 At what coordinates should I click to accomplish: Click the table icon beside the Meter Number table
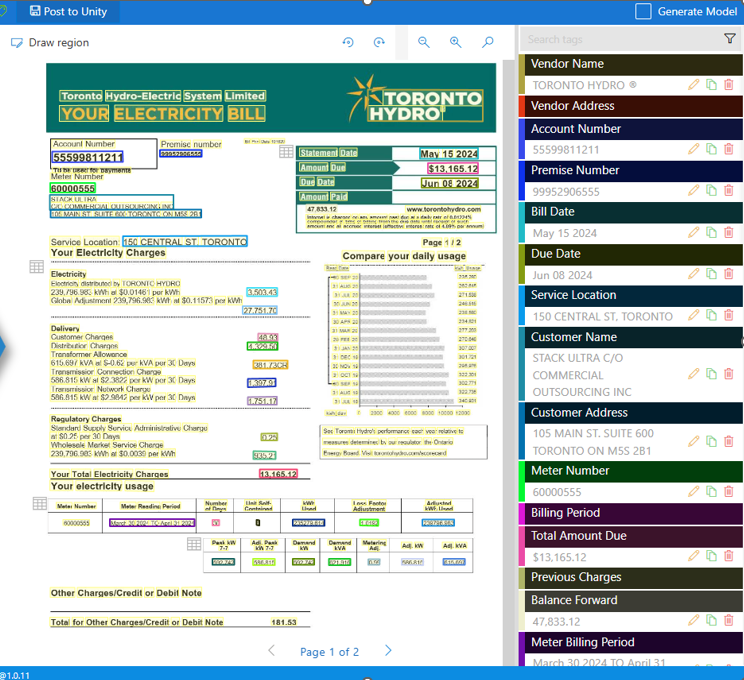pyautogui.click(x=39, y=503)
